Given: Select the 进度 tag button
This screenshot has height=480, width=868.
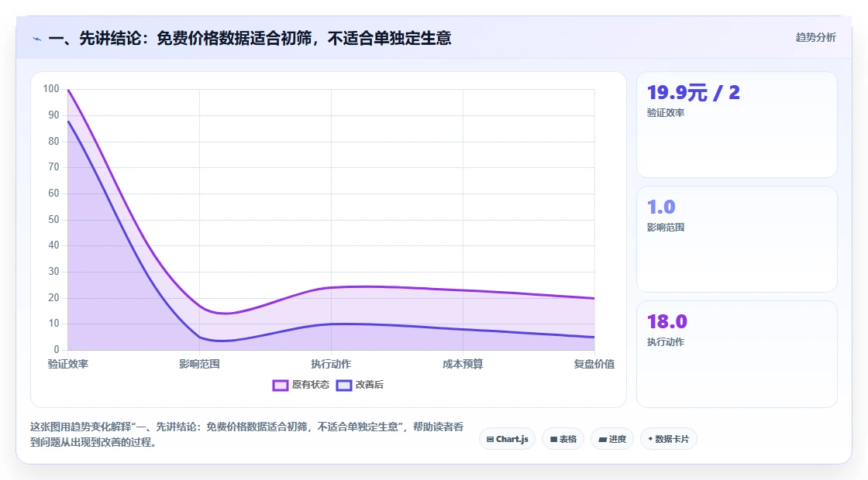Looking at the screenshot, I should (x=612, y=439).
